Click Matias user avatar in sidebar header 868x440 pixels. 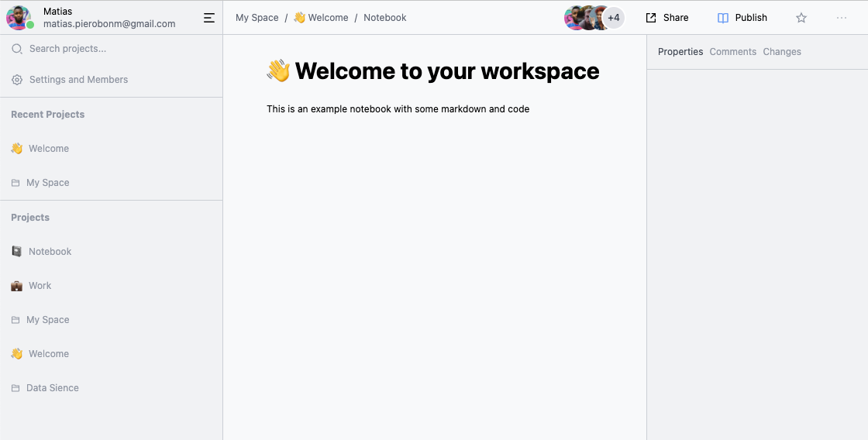19,18
